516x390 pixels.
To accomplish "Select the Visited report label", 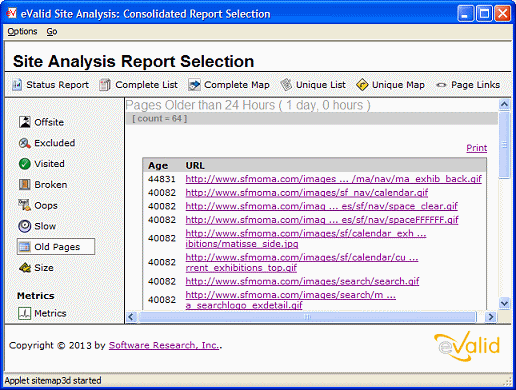I will pos(49,164).
